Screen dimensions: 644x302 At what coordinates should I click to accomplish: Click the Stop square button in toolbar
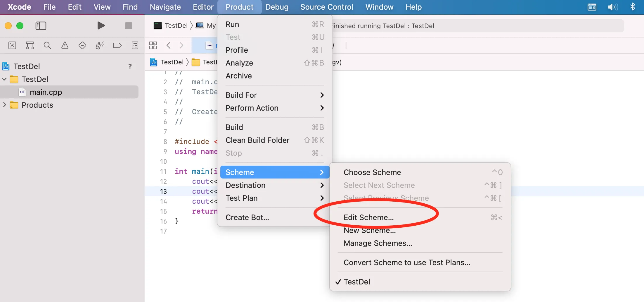click(x=129, y=26)
